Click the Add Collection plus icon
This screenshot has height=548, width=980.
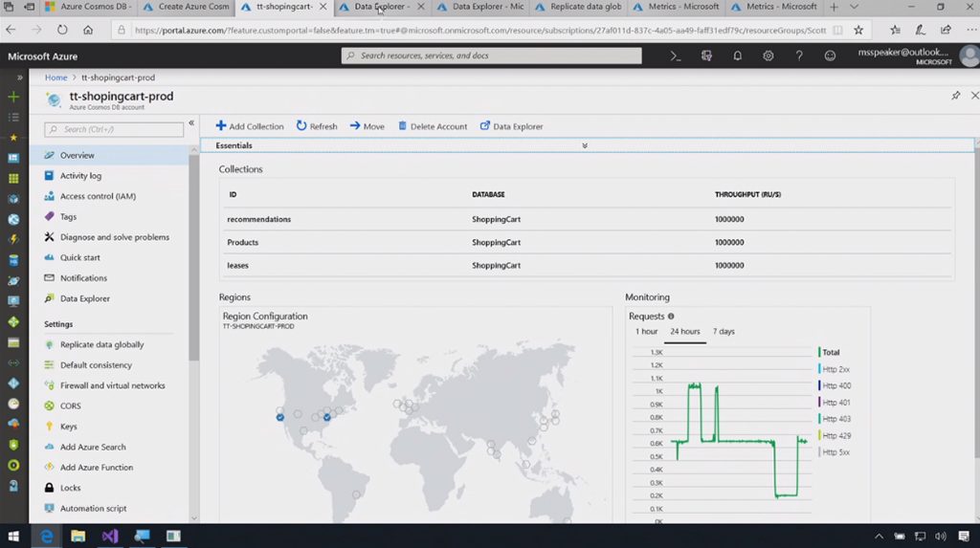(221, 126)
